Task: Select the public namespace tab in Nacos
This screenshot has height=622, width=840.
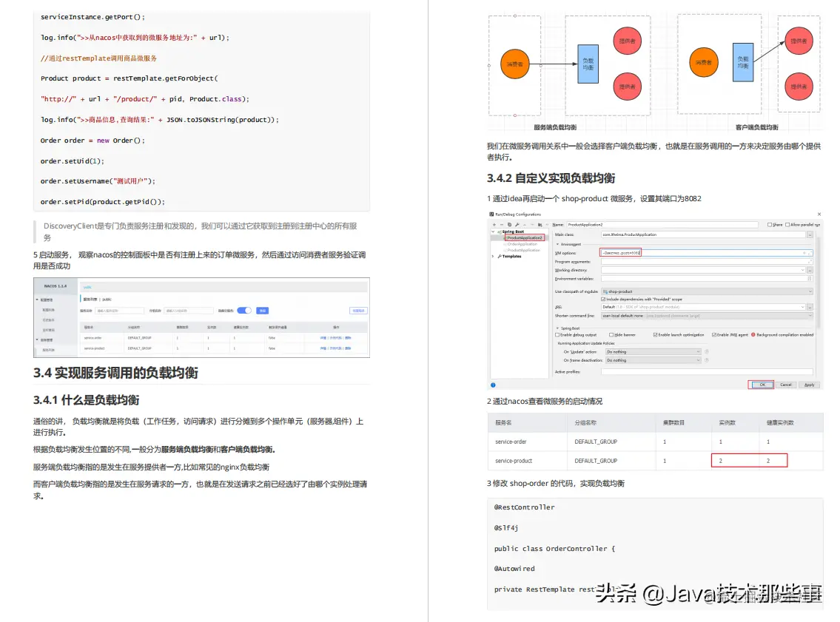Action: pos(87,287)
